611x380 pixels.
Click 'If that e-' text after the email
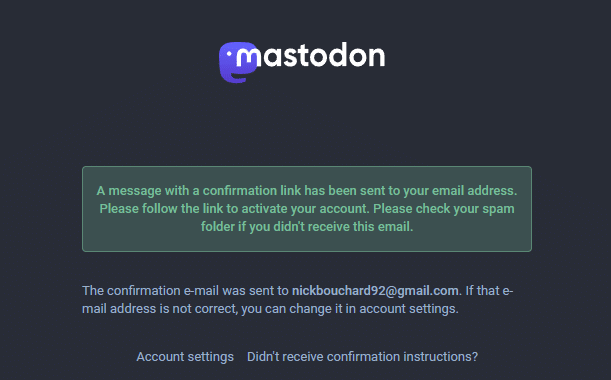[489, 291]
